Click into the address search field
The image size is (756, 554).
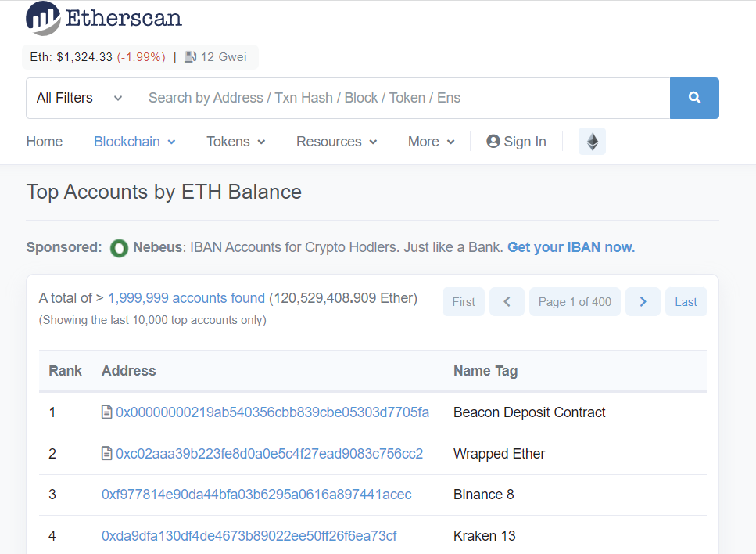404,98
